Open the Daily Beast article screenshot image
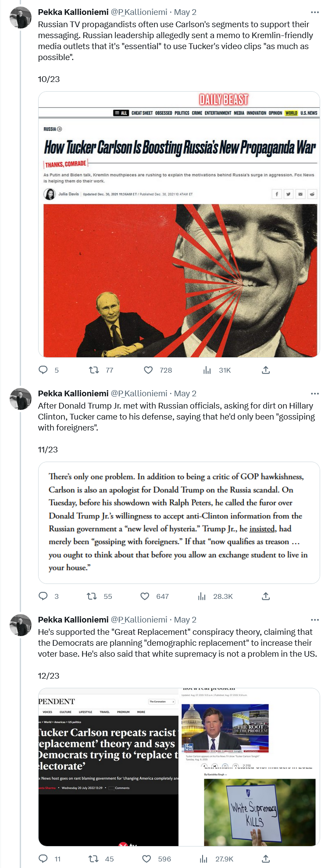Image resolution: width=328 pixels, height=868 pixels. (179, 224)
